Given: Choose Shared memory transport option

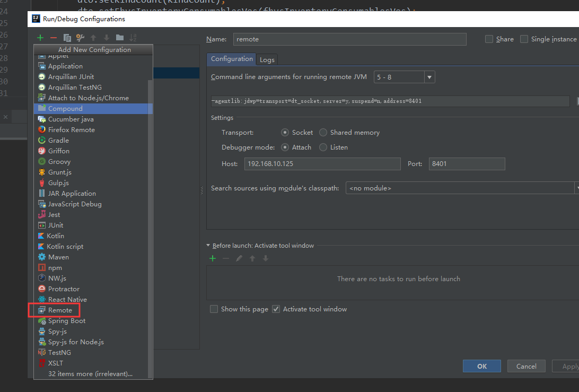Looking at the screenshot, I should 323,133.
